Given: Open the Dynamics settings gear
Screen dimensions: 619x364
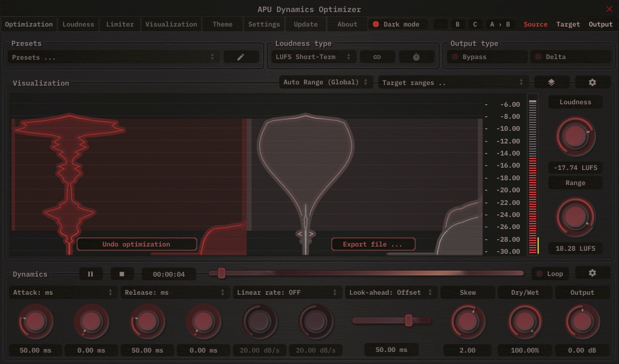Looking at the screenshot, I should point(592,273).
